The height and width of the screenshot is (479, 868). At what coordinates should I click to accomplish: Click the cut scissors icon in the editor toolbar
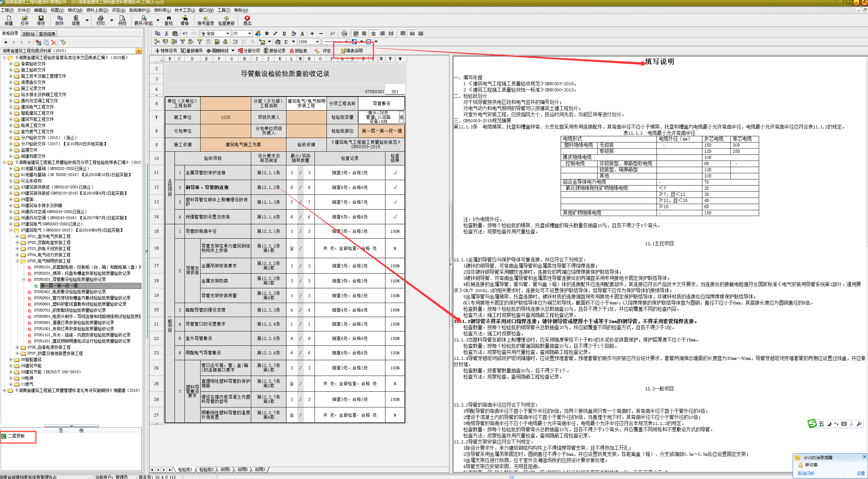click(x=166, y=34)
